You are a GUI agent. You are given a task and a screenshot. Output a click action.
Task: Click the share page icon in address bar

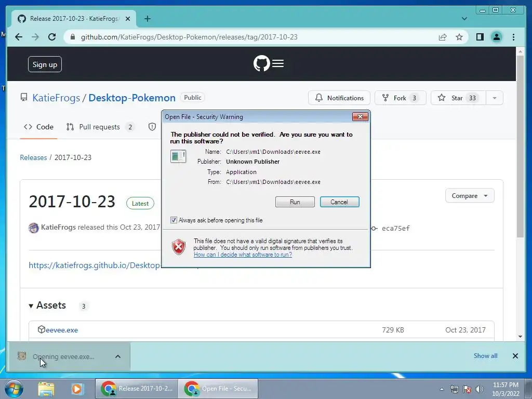(x=443, y=37)
